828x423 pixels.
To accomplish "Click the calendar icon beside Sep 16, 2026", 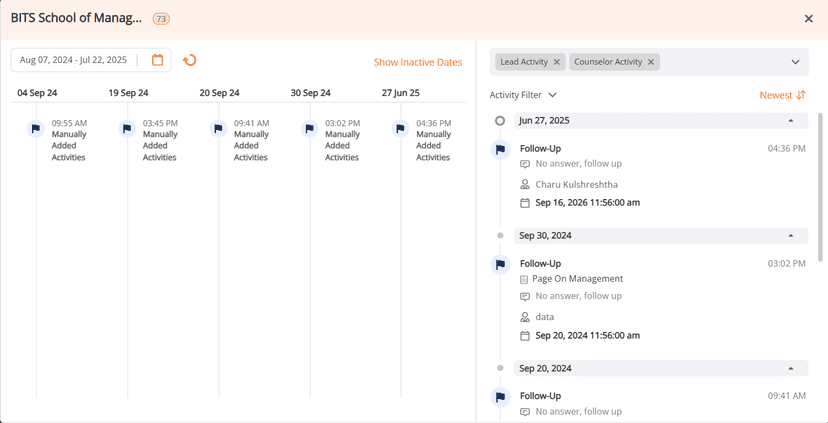I will [524, 203].
